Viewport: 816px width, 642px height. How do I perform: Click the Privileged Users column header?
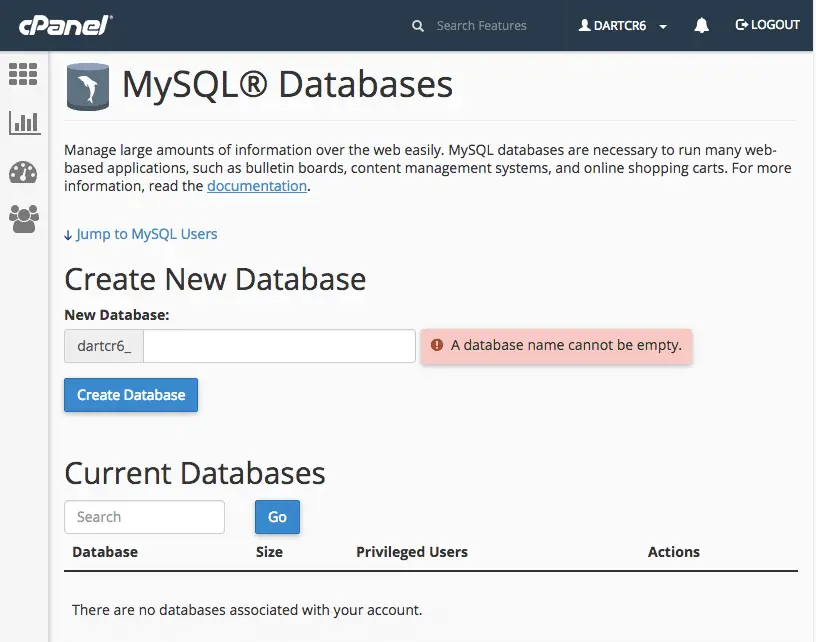[412, 552]
